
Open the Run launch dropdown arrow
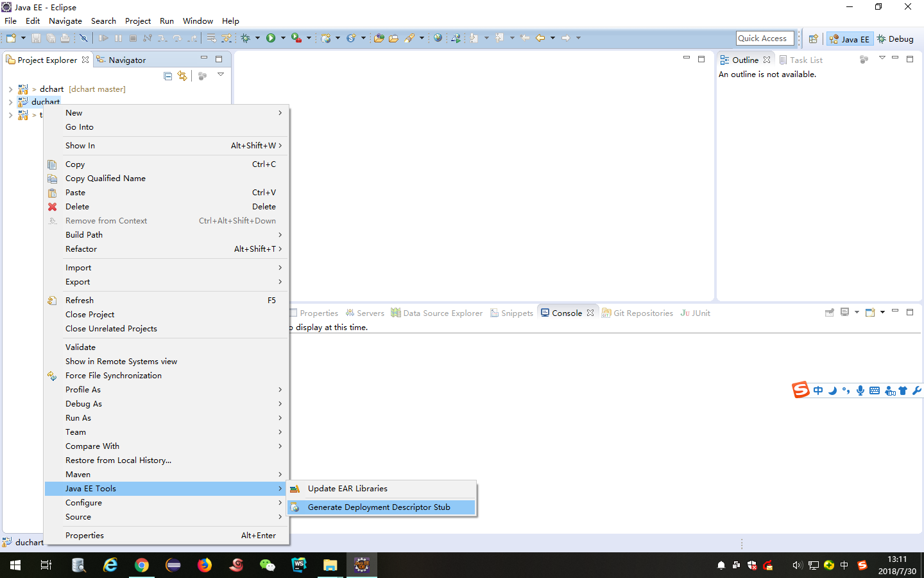point(282,38)
